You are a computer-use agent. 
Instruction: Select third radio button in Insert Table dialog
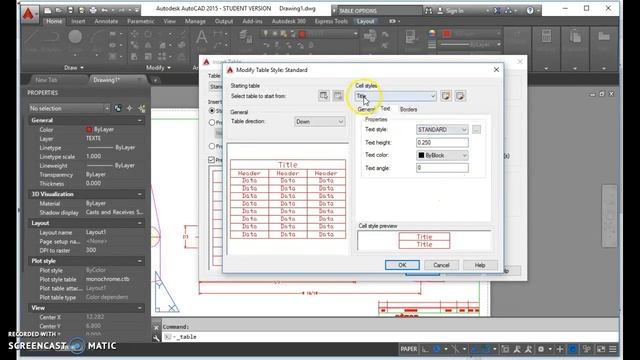(x=212, y=146)
